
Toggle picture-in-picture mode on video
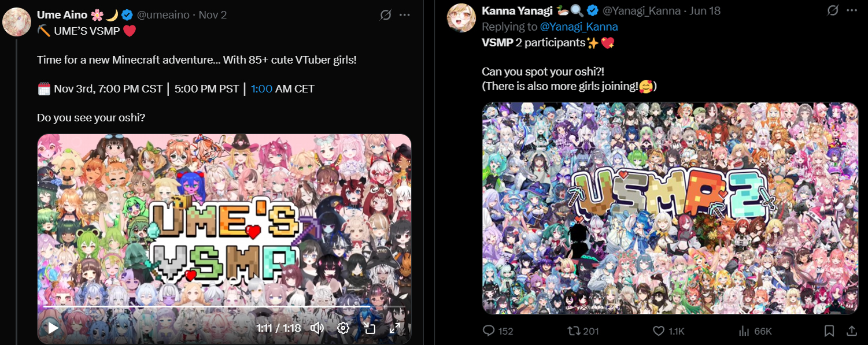pyautogui.click(x=370, y=328)
